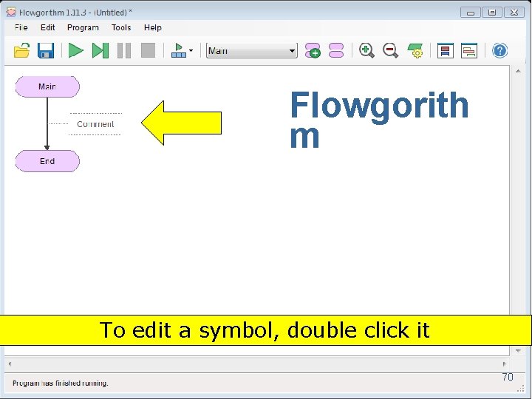Open the variable watch window icon

[x=446, y=50]
